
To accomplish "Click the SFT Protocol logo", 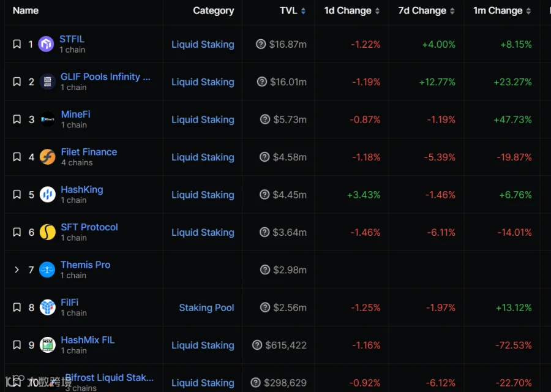I will (x=47, y=232).
